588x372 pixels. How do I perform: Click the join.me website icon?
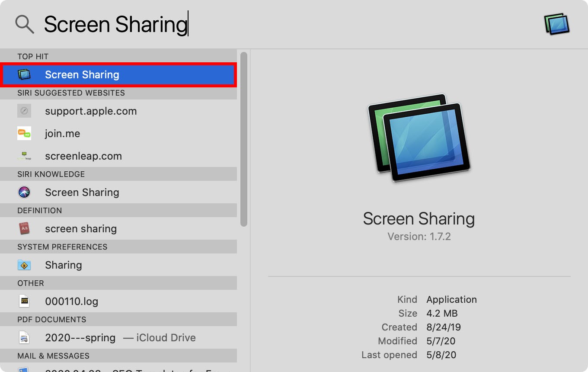tap(24, 134)
